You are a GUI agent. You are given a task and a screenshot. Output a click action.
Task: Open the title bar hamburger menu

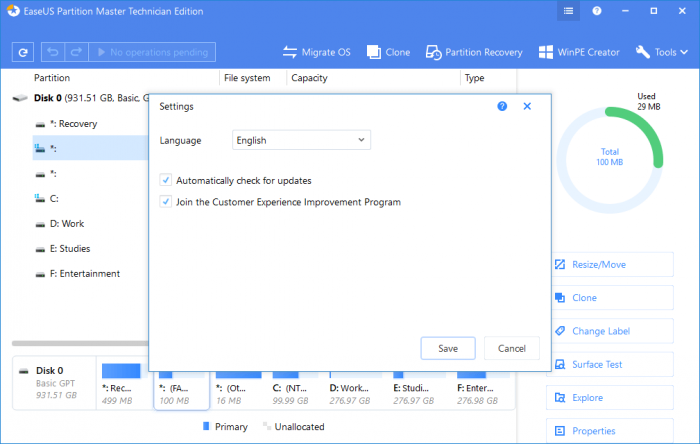coord(568,11)
